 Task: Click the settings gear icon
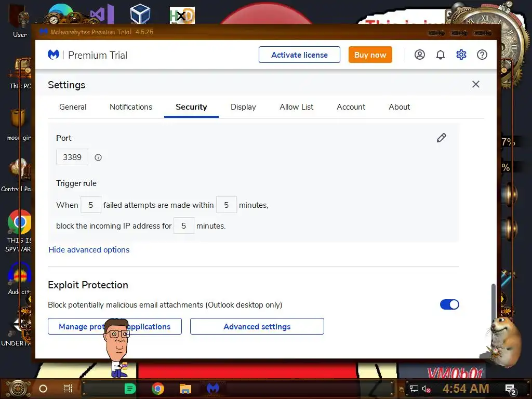click(461, 55)
